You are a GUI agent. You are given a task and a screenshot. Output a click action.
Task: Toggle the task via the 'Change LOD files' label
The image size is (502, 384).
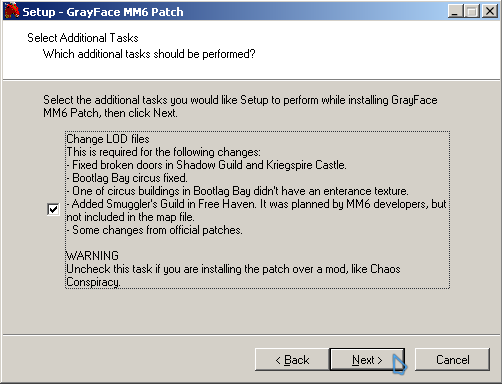pos(108,139)
